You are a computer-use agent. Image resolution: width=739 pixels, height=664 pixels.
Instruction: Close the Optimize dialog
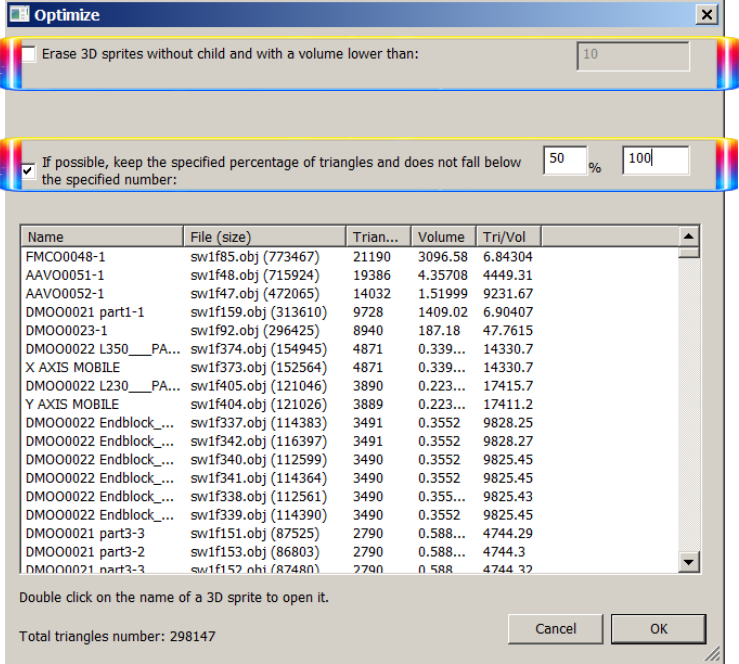(706, 15)
